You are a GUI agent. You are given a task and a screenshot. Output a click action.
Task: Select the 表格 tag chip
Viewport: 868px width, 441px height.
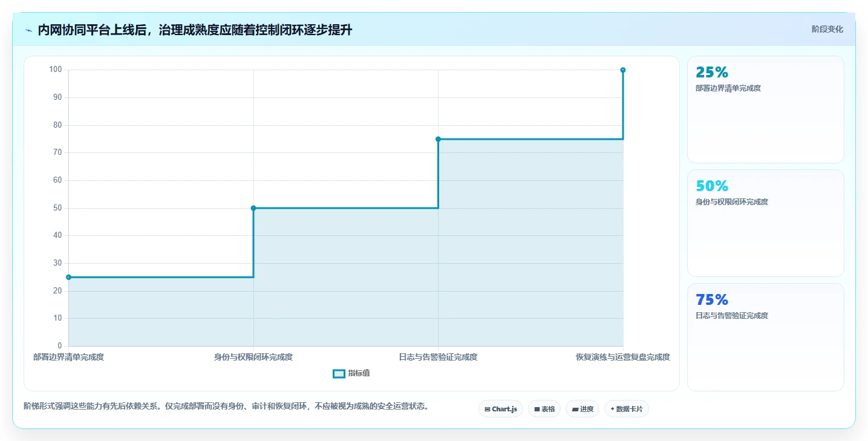544,409
